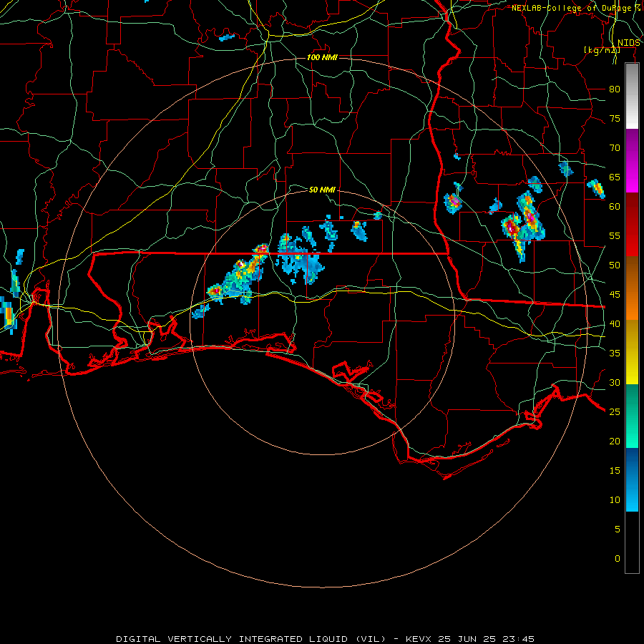Click the 40 value on the scale
Screen dimensions: 644x644
pos(615,323)
